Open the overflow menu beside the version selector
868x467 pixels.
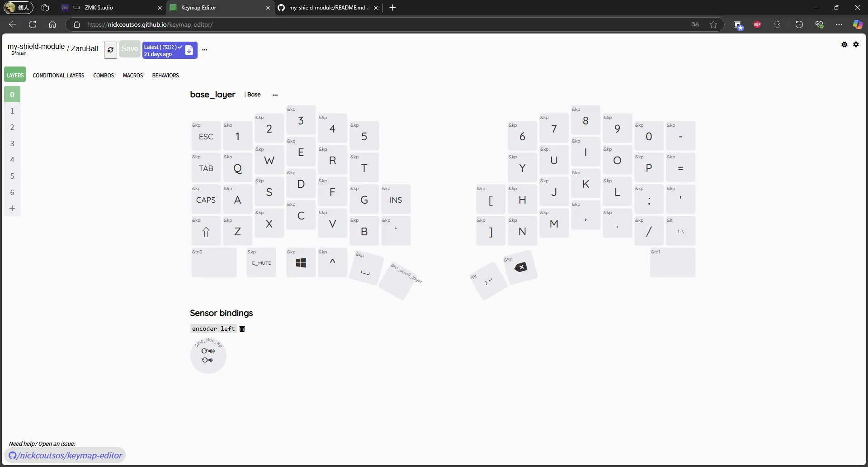point(205,50)
